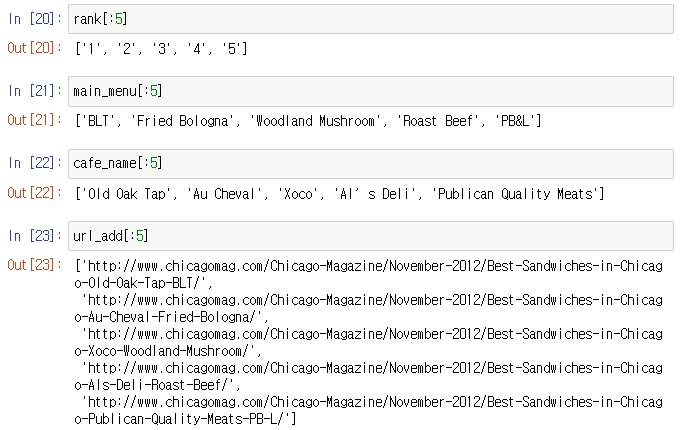Click 'Fried Bologna' in the output

[182, 121]
